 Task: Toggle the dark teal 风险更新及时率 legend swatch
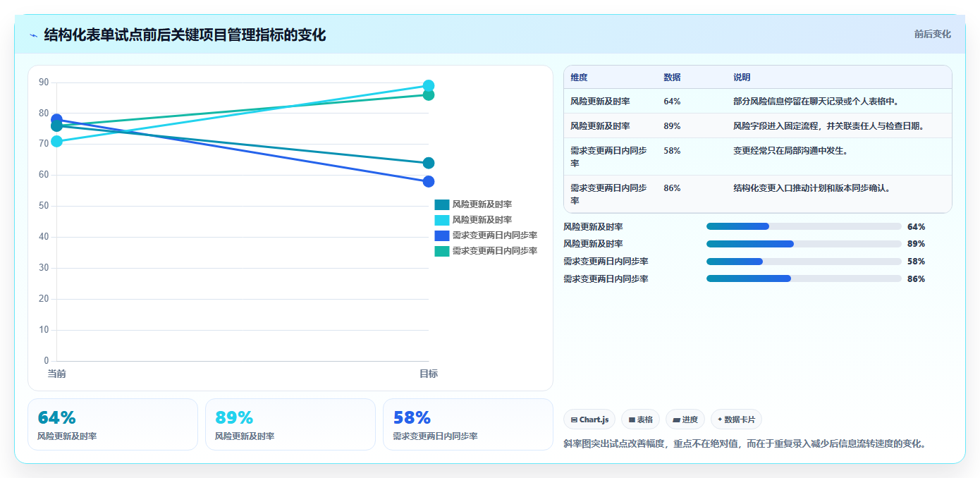442,204
